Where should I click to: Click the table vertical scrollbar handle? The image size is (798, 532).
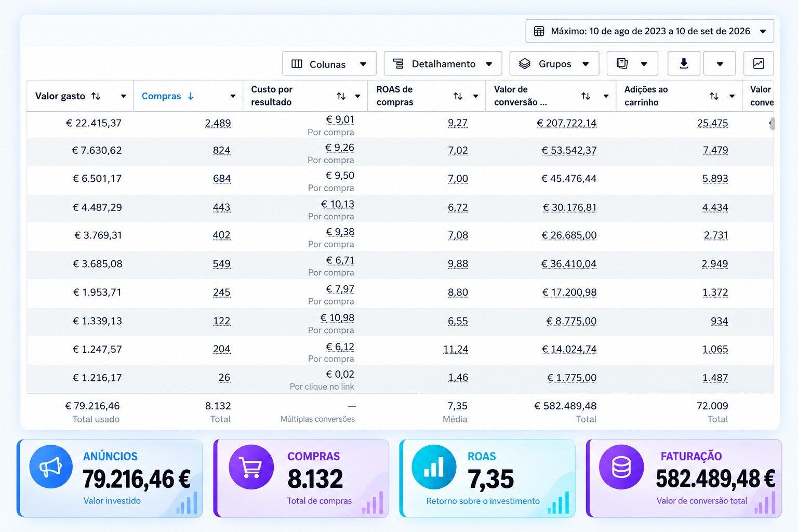pos(773,124)
